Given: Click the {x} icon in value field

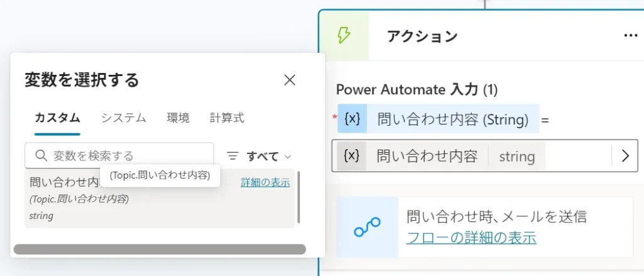Looking at the screenshot, I should (352, 156).
